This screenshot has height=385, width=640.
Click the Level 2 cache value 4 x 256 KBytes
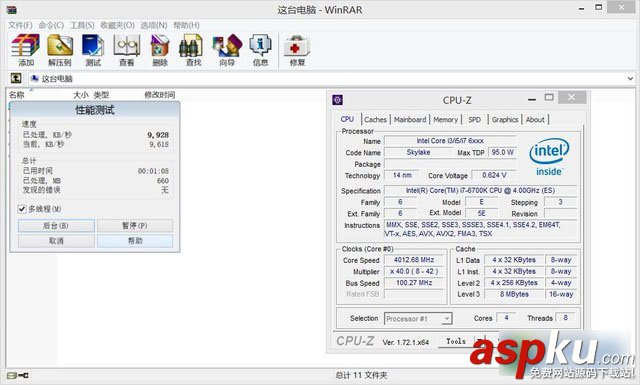(514, 283)
